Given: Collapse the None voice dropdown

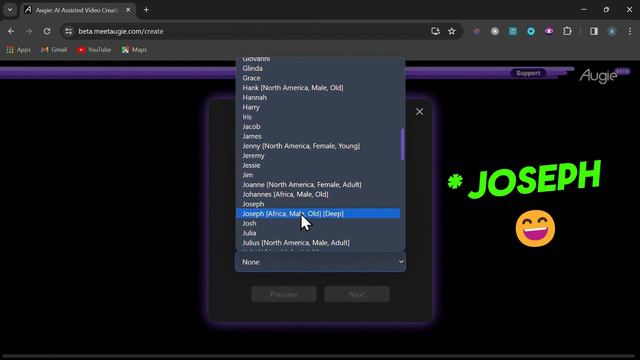Looking at the screenshot, I should pos(320,262).
